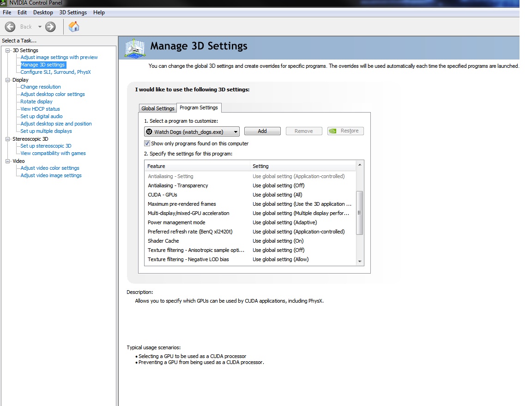Screen dimensions: 532x406
Task: Click the CUDA setting value (All)
Action: tap(277, 195)
